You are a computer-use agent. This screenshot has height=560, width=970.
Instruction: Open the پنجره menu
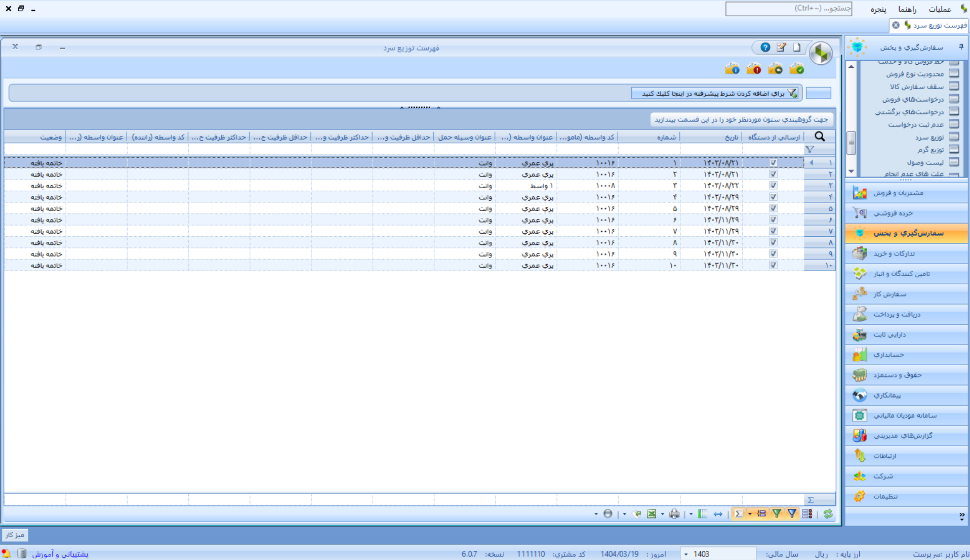point(878,9)
